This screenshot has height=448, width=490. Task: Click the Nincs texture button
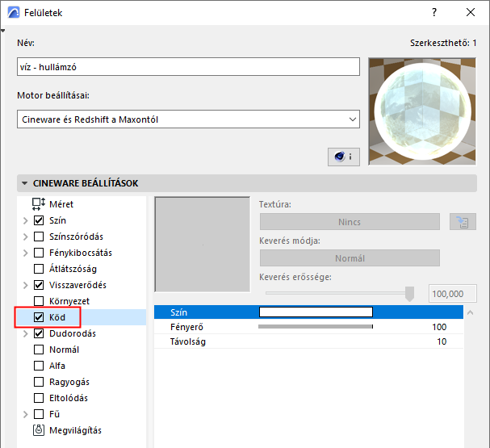(350, 222)
